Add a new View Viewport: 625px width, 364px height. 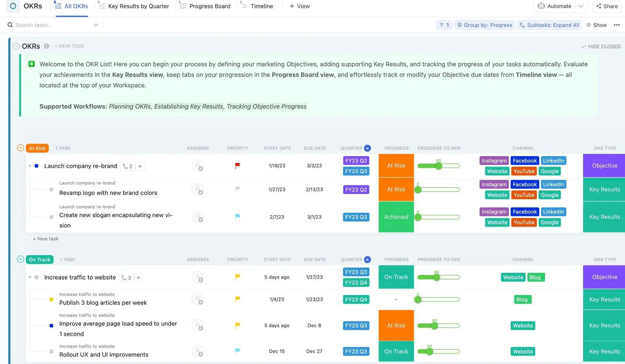point(299,6)
